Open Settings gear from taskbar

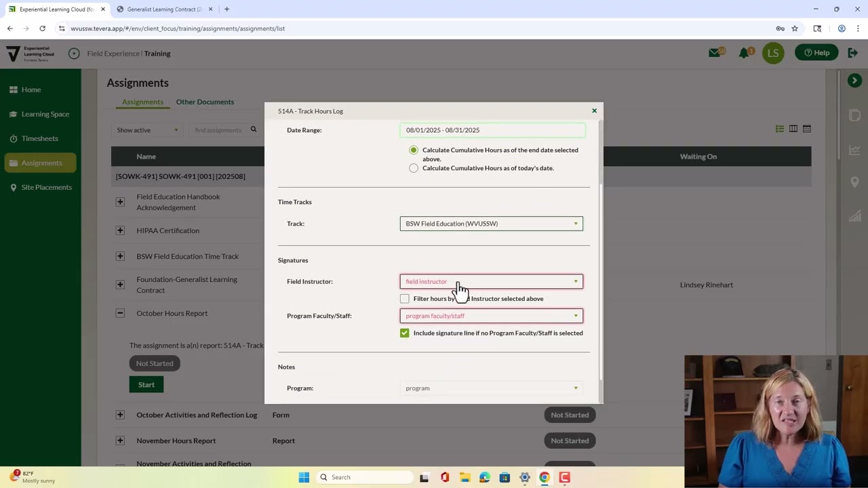coord(524,477)
